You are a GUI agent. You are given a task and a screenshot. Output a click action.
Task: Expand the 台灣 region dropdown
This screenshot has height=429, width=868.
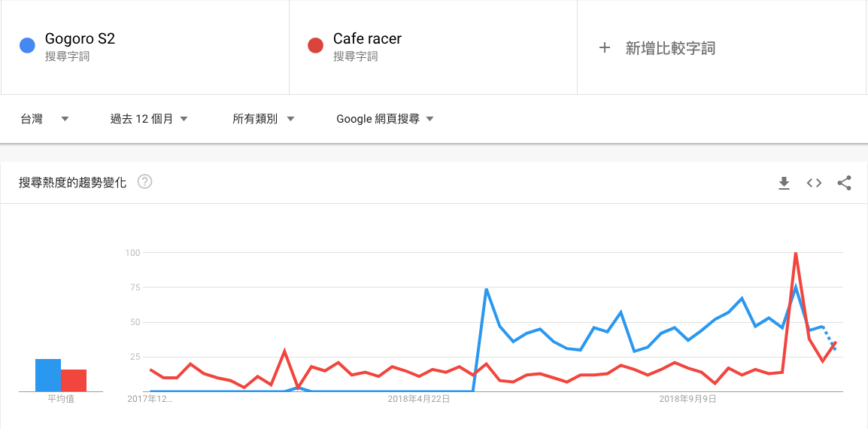coord(44,119)
